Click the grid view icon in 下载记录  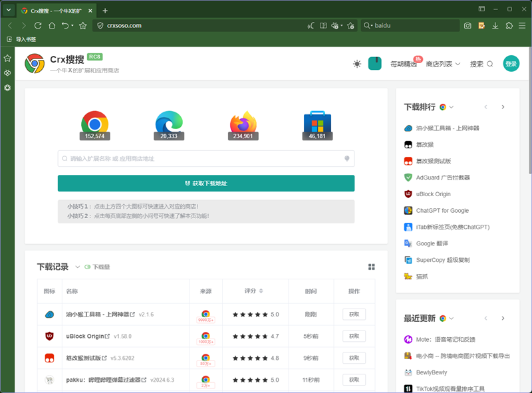pos(372,267)
